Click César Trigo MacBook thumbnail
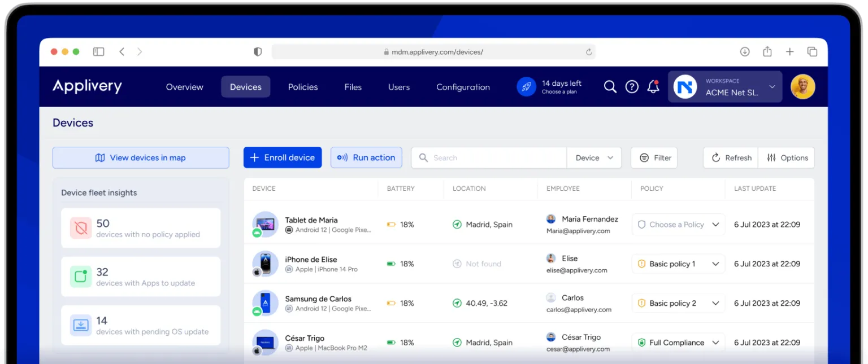The image size is (868, 364). tap(265, 342)
